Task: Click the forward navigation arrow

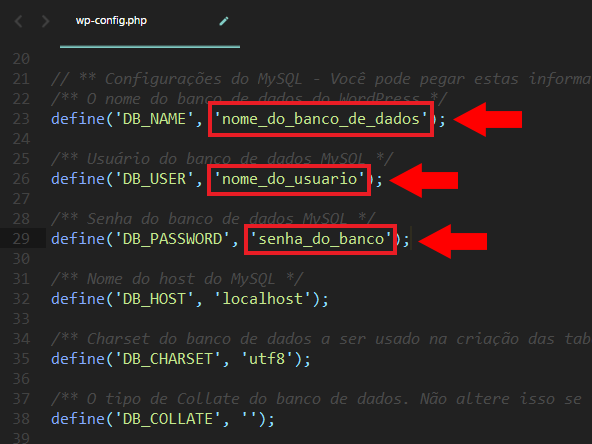Action: (x=45, y=21)
